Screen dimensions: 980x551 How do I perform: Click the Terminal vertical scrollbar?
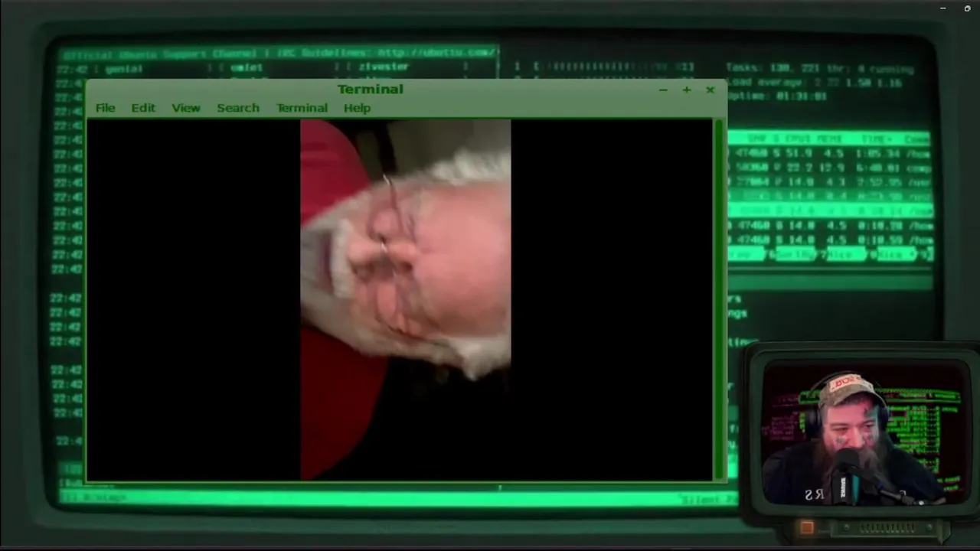click(x=719, y=299)
